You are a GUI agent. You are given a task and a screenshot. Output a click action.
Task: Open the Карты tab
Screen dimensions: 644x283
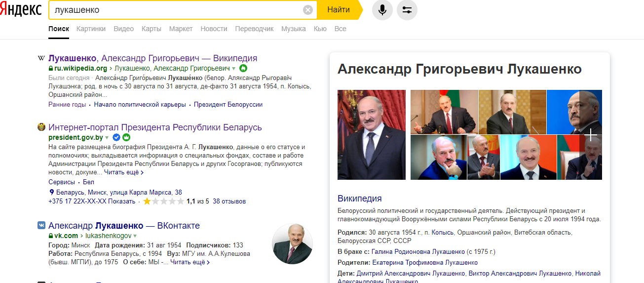click(x=152, y=29)
